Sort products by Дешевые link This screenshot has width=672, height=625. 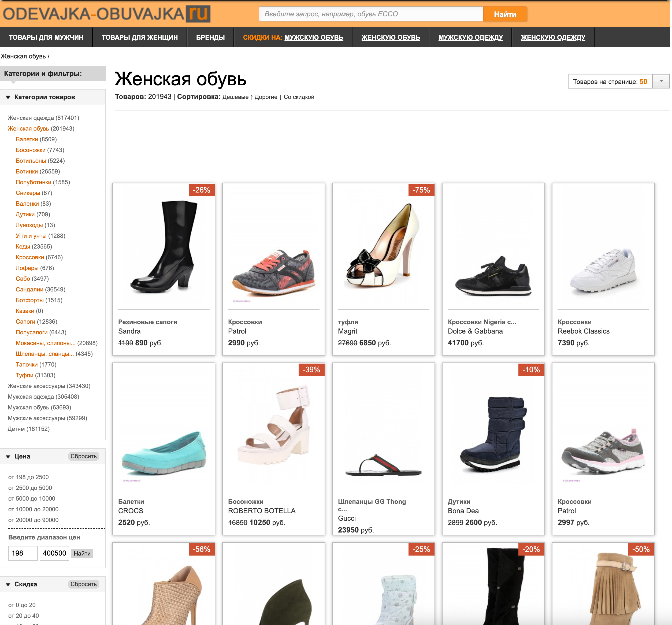pyautogui.click(x=235, y=97)
